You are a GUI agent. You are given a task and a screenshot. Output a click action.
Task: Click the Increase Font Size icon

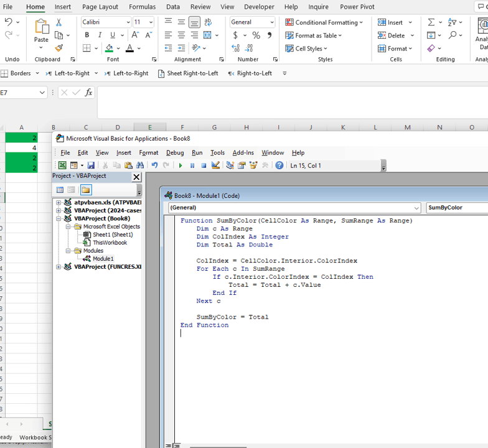pos(135,35)
